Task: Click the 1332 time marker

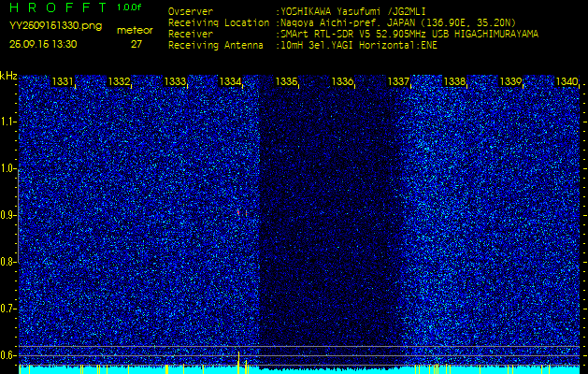Action: (x=119, y=81)
